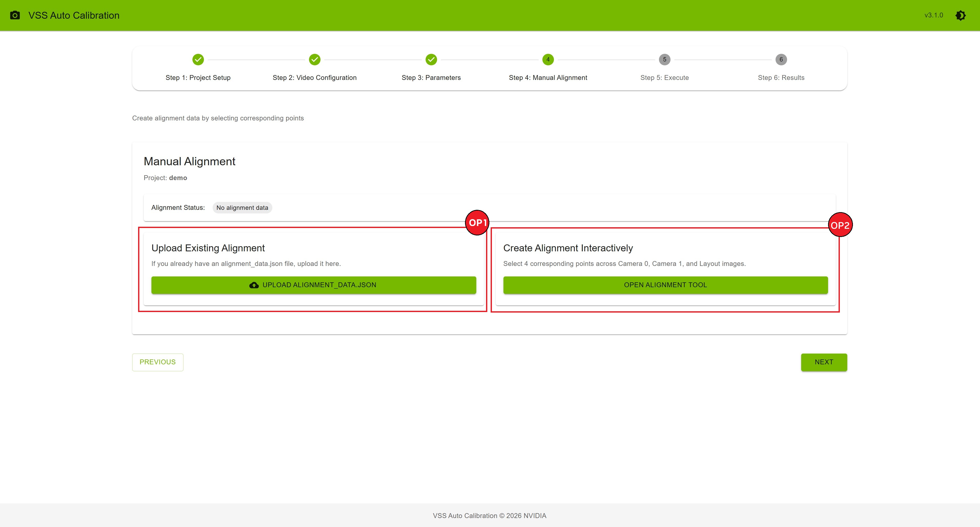
Task: Click the 'Create Alignment Interactively' card title
Action: click(x=568, y=248)
